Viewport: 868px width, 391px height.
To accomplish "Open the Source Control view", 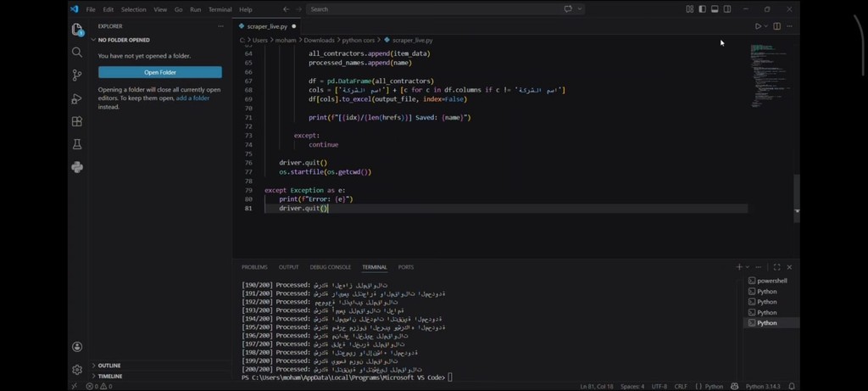I will (77, 75).
